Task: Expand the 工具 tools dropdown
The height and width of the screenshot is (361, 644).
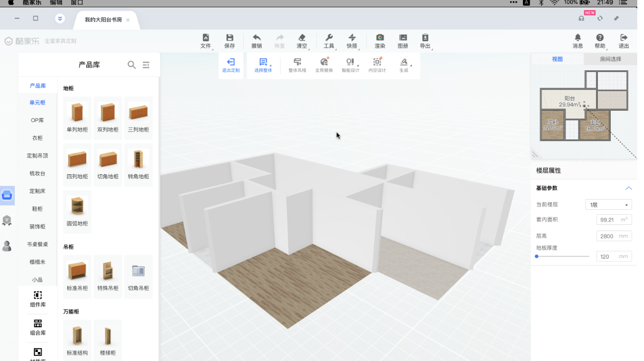Action: [x=329, y=38]
